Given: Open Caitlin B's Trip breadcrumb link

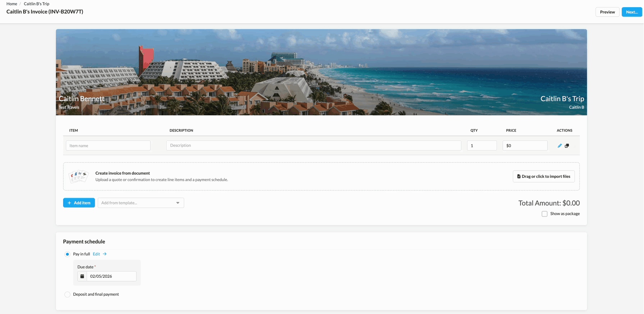Looking at the screenshot, I should [x=36, y=4].
